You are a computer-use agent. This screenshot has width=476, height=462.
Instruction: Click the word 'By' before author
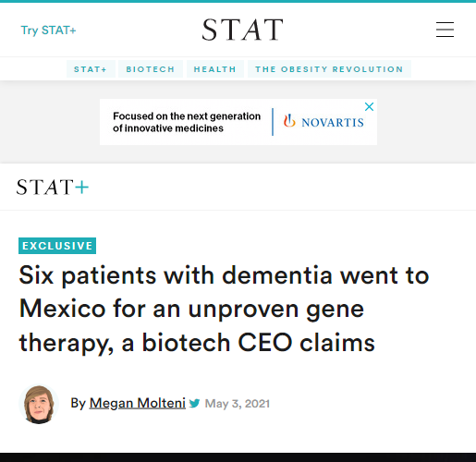(79, 403)
